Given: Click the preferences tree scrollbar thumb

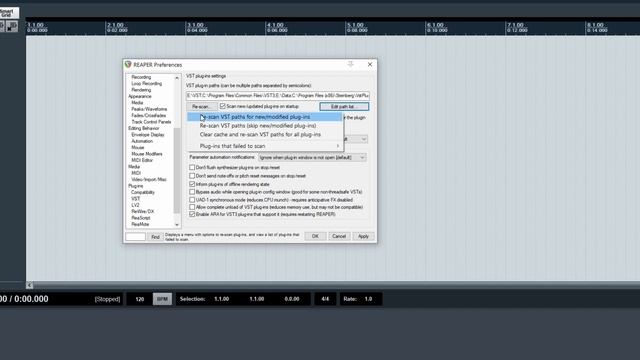Looking at the screenshot, I should click(177, 170).
